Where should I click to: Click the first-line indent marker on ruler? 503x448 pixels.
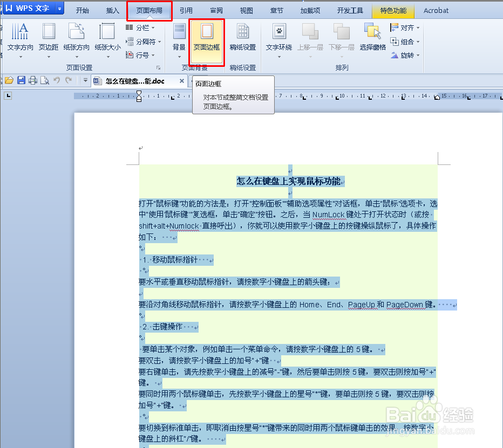(139, 93)
